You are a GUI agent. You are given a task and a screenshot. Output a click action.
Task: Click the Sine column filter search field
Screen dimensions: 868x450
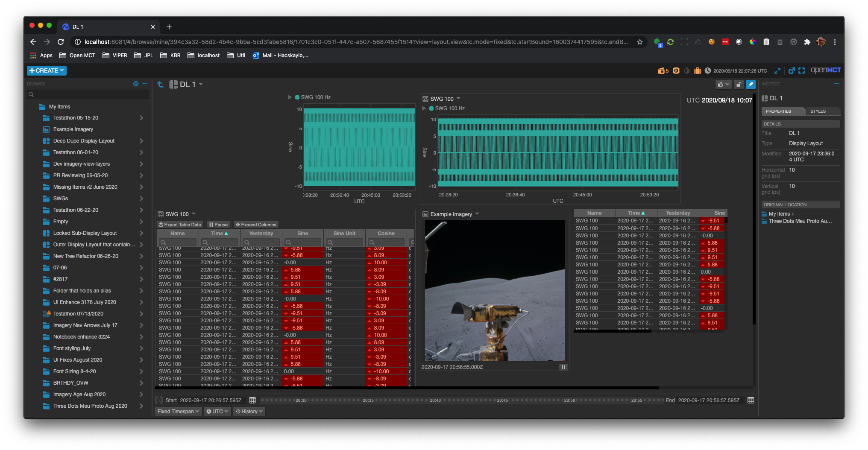[302, 242]
